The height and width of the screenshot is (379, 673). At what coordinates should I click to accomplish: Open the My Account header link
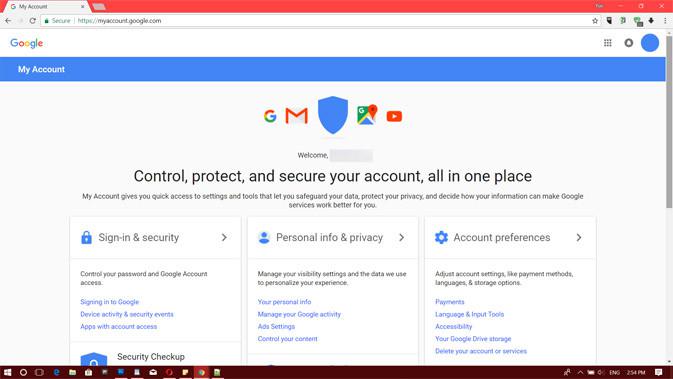point(41,69)
